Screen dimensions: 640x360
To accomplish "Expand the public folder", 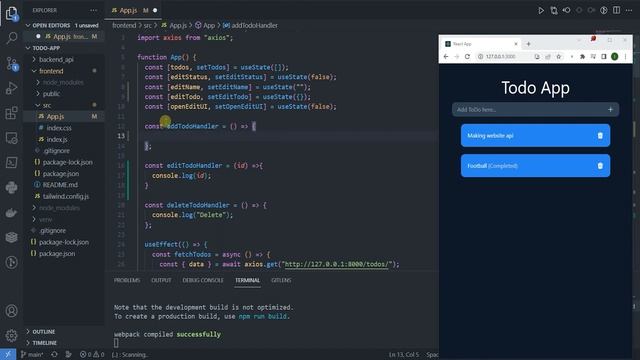I will pyautogui.click(x=51, y=94).
